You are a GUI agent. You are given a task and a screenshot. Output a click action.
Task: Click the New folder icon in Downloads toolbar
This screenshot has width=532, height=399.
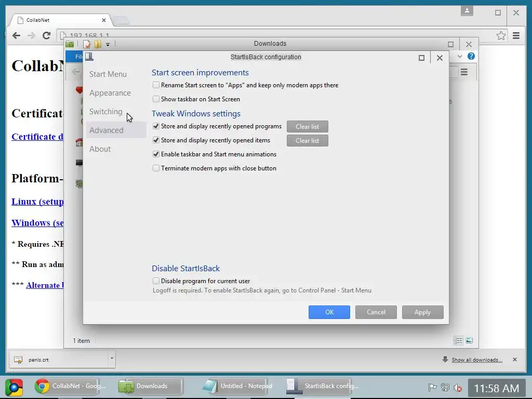pos(98,44)
